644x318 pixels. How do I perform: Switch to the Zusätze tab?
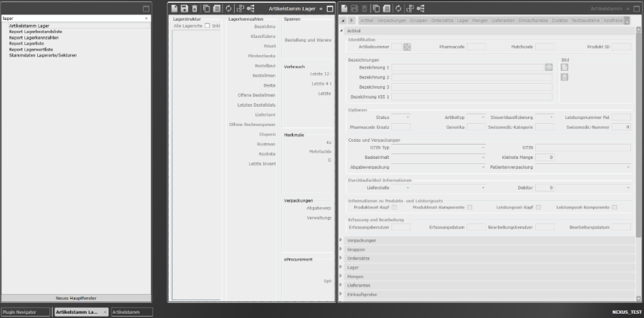560,21
